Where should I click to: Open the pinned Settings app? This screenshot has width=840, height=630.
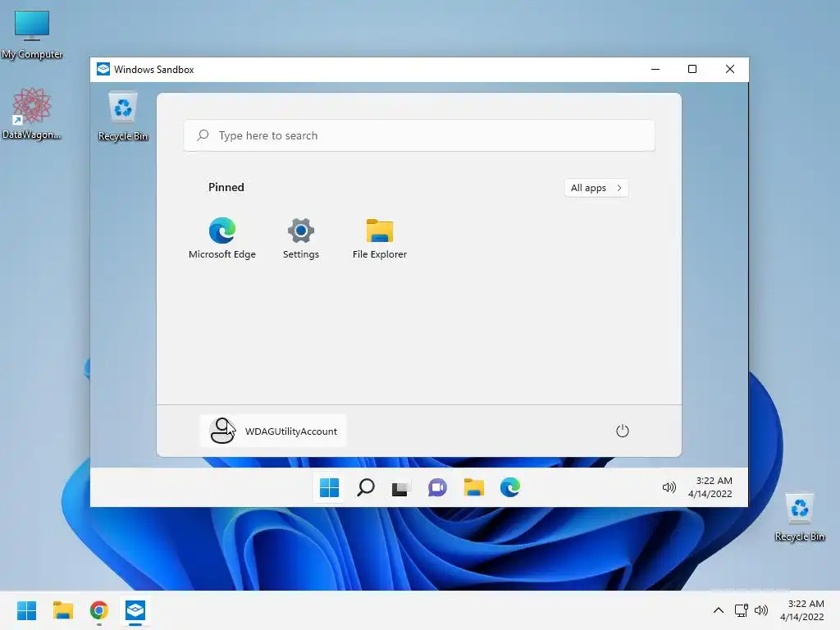(300, 239)
